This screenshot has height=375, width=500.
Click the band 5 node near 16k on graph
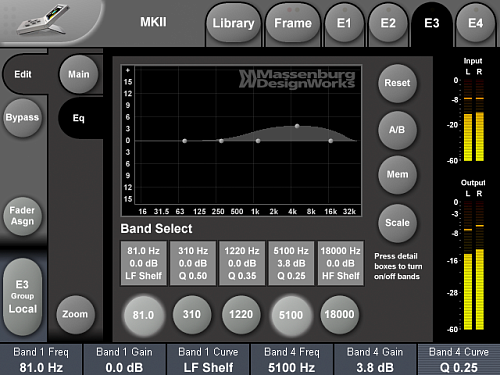(x=331, y=141)
